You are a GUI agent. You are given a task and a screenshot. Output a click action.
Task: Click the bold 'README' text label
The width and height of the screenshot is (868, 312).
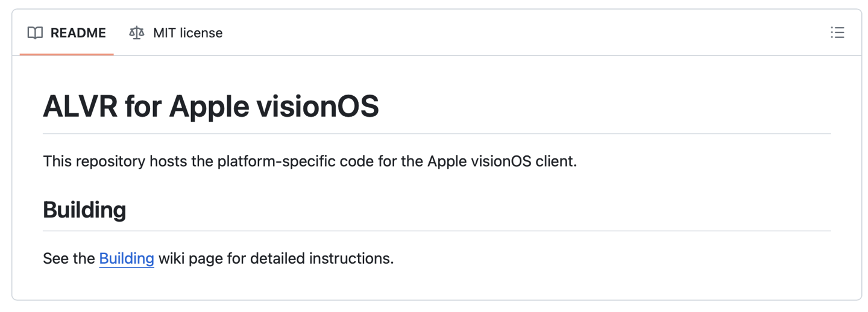(x=78, y=33)
